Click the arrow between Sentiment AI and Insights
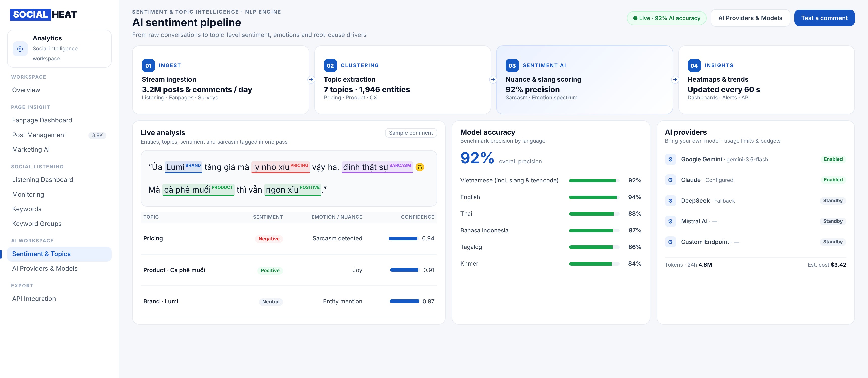This screenshot has width=868, height=378. [x=675, y=80]
